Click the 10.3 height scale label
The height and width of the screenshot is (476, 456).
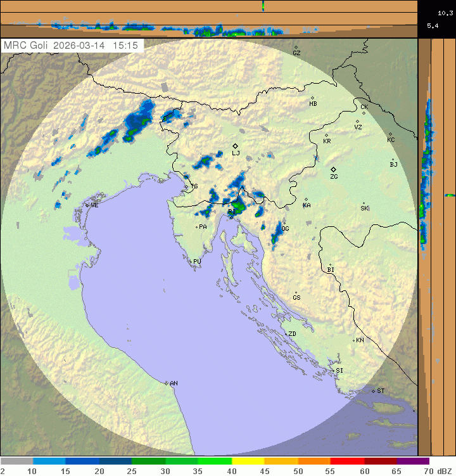point(445,13)
